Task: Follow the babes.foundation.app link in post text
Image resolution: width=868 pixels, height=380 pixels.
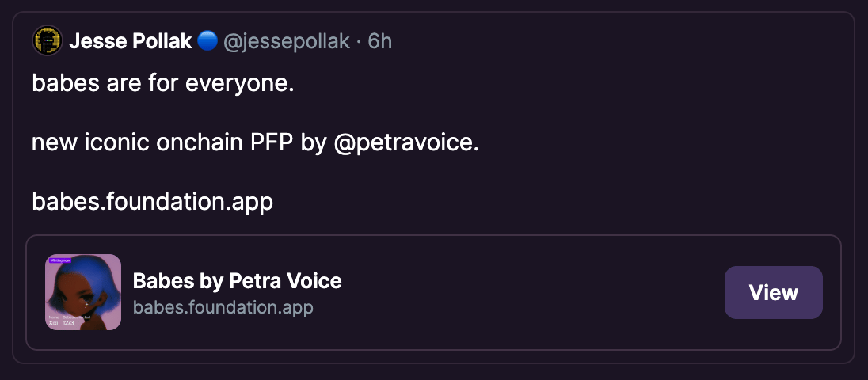Action: pos(152,202)
